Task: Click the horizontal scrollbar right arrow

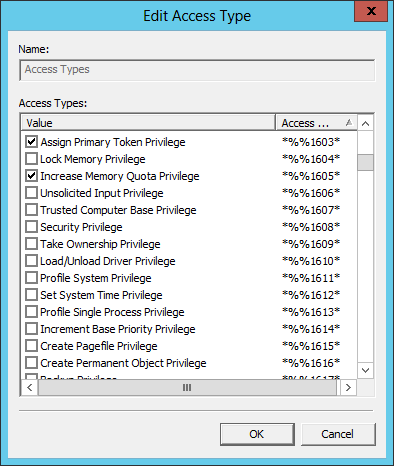Action: (x=348, y=387)
